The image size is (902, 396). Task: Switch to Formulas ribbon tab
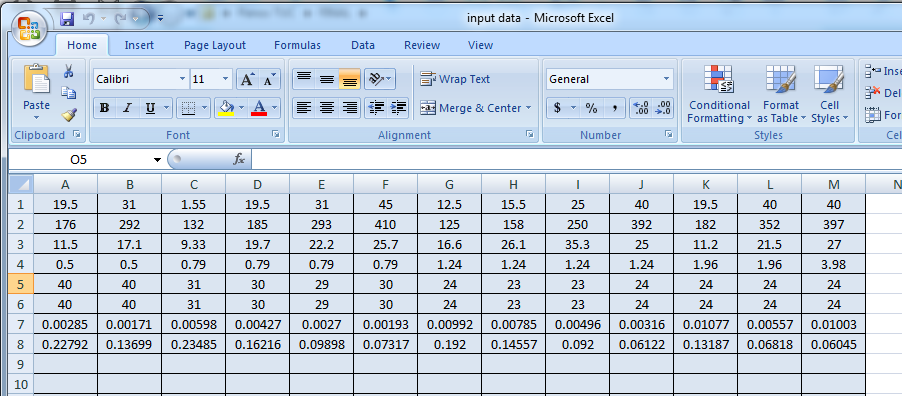[297, 45]
